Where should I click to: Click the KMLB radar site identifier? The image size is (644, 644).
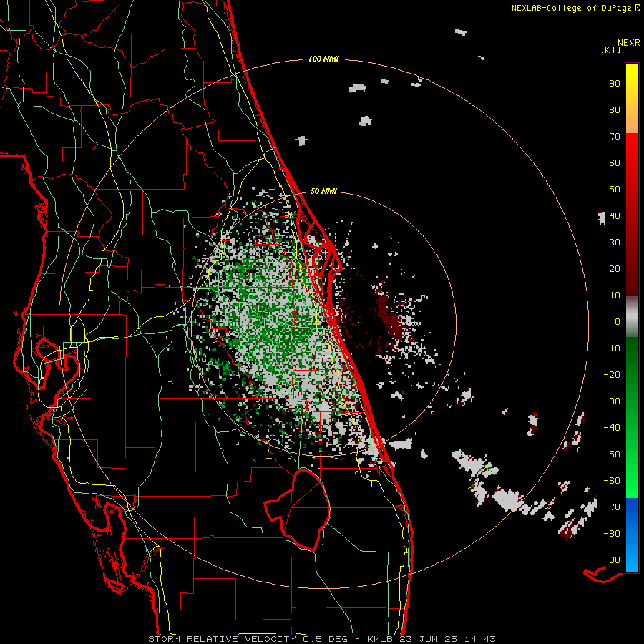click(x=380, y=639)
